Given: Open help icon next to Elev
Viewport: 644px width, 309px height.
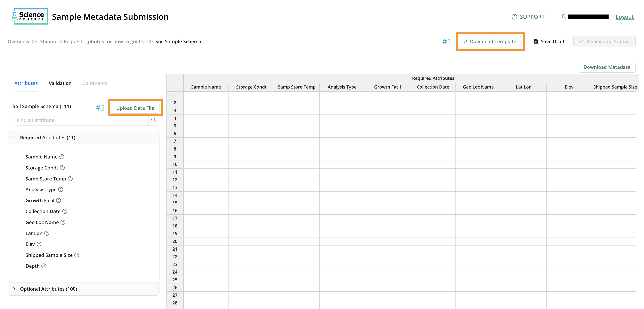Looking at the screenshot, I should pos(39,244).
